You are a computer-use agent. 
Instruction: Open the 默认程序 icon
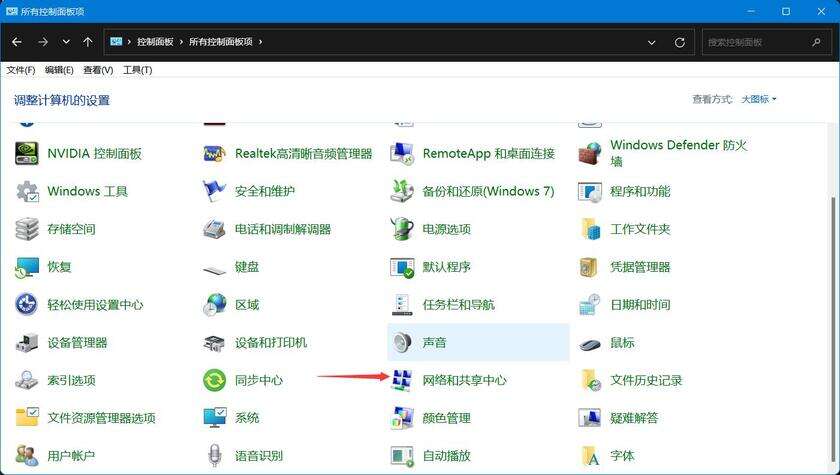click(x=402, y=267)
